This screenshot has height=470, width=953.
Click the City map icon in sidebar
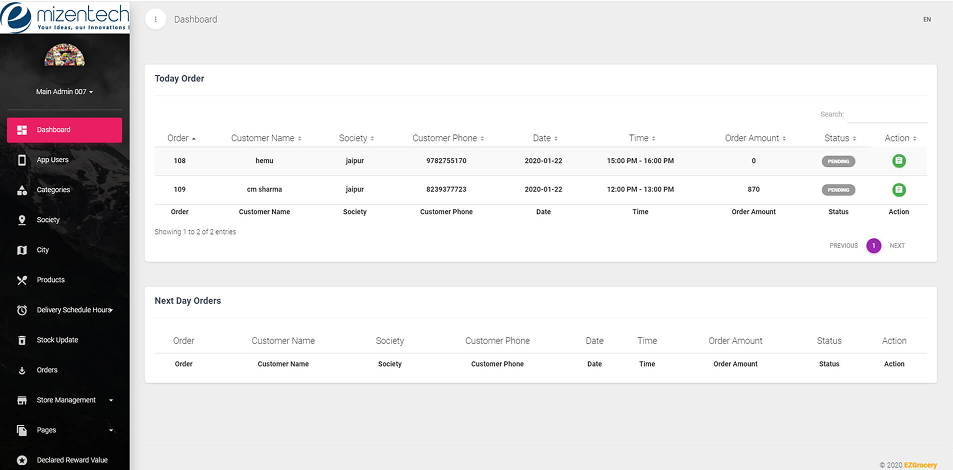click(x=22, y=250)
